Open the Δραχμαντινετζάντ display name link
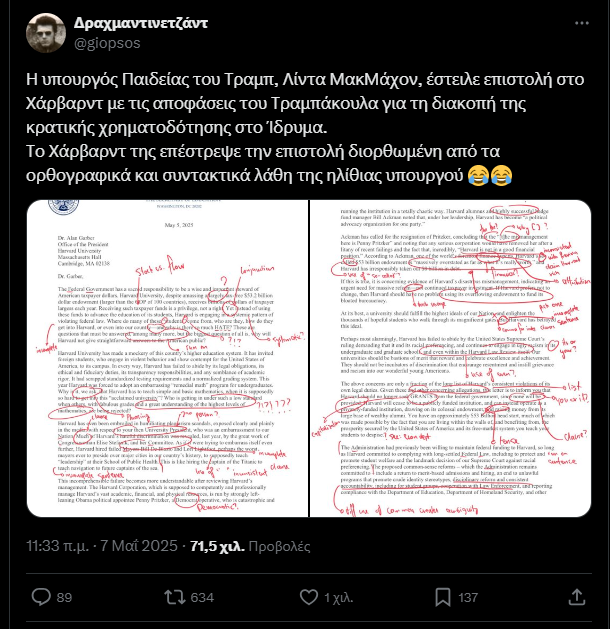The width and height of the screenshot is (610, 629). pyautogui.click(x=140, y=23)
